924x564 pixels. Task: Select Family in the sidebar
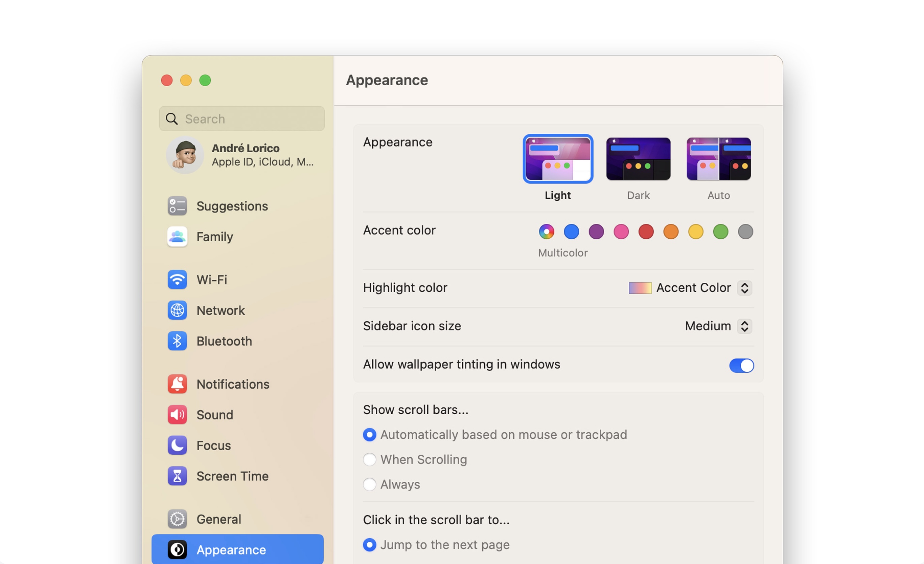(214, 236)
